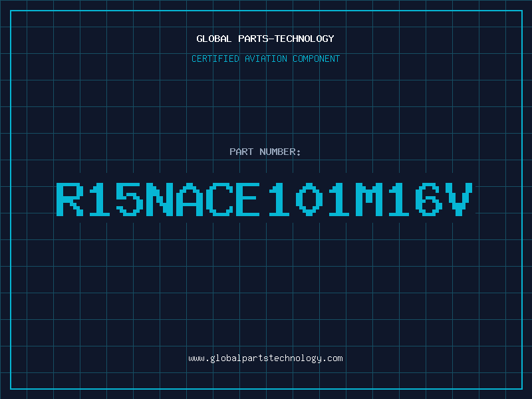Select the part number R15NACE101M16V
532x399 pixels.
(x=265, y=199)
